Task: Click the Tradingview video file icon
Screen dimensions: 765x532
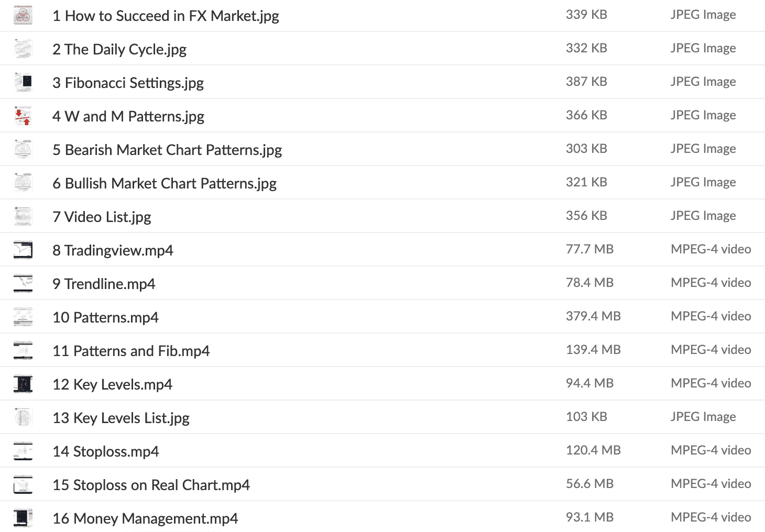Action: (x=23, y=250)
